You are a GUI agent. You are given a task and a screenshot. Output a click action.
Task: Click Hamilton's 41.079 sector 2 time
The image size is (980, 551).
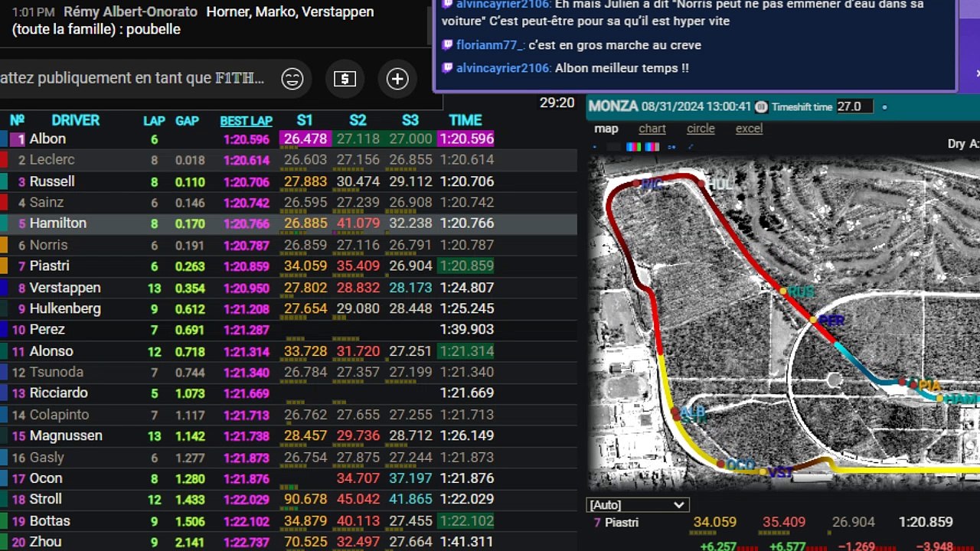tap(358, 223)
